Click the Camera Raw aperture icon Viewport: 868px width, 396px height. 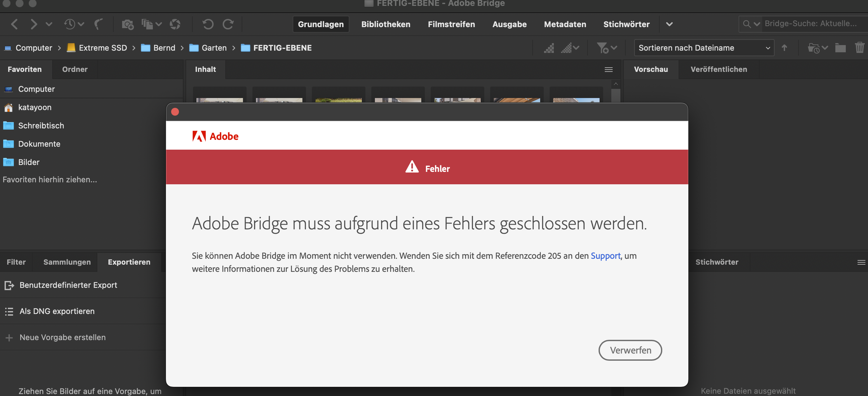(x=176, y=24)
